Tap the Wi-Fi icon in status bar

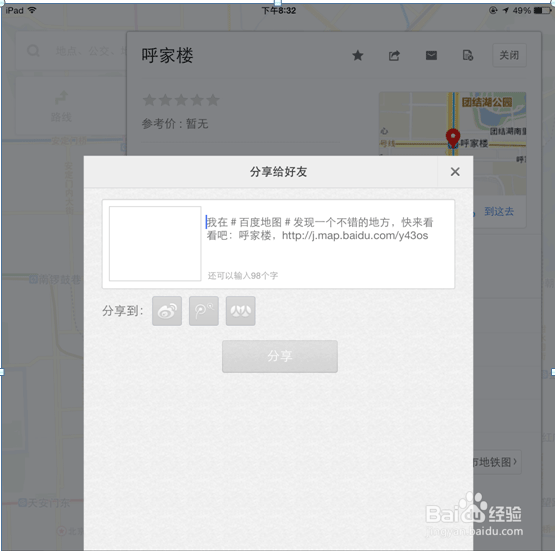click(x=32, y=10)
